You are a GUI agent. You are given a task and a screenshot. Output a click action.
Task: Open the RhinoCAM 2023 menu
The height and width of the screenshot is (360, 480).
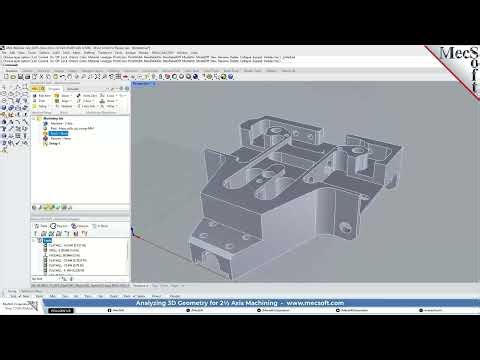tap(163, 53)
